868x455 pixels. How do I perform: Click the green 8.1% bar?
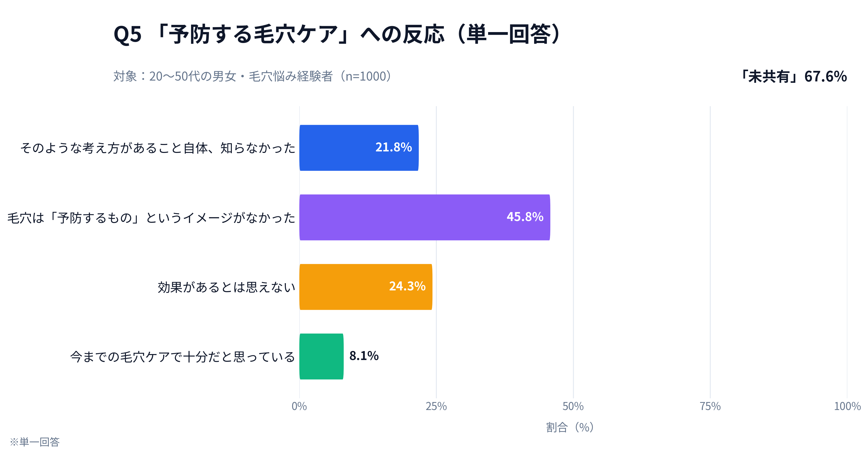(321, 356)
